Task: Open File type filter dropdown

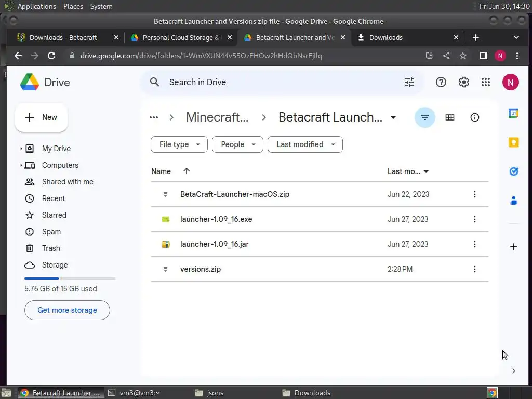Action: coord(179,144)
